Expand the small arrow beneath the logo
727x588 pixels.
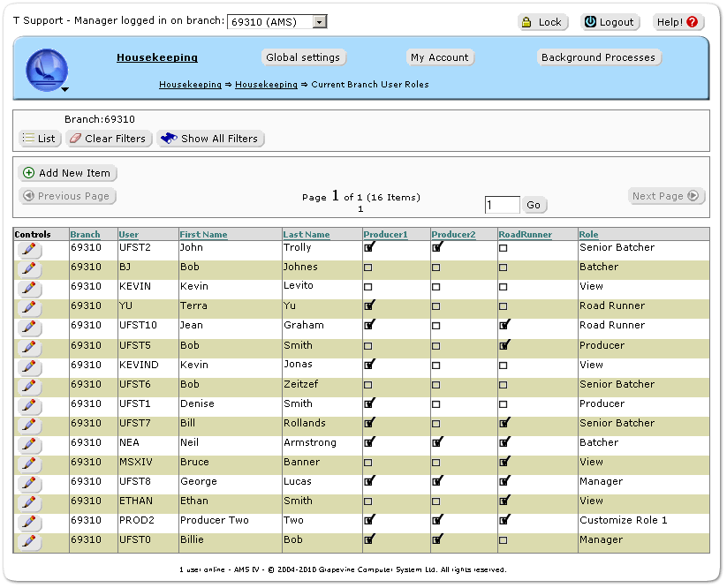64,89
